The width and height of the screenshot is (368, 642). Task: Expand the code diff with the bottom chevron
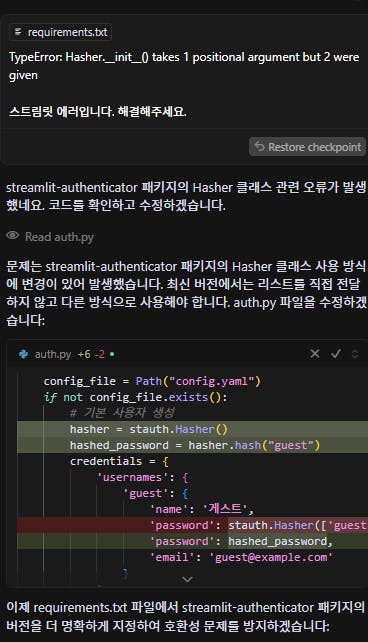[x=187, y=579]
